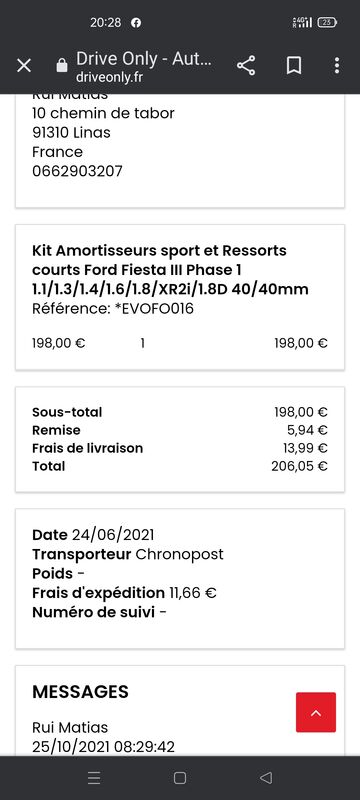Tap the Transporteur Chronopost line
Screen dimensions: 360x800
(128, 554)
